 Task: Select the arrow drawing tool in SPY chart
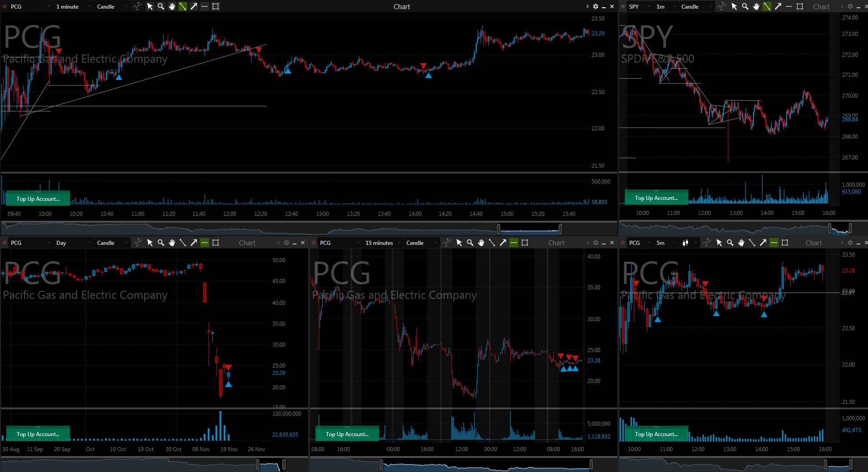click(778, 6)
